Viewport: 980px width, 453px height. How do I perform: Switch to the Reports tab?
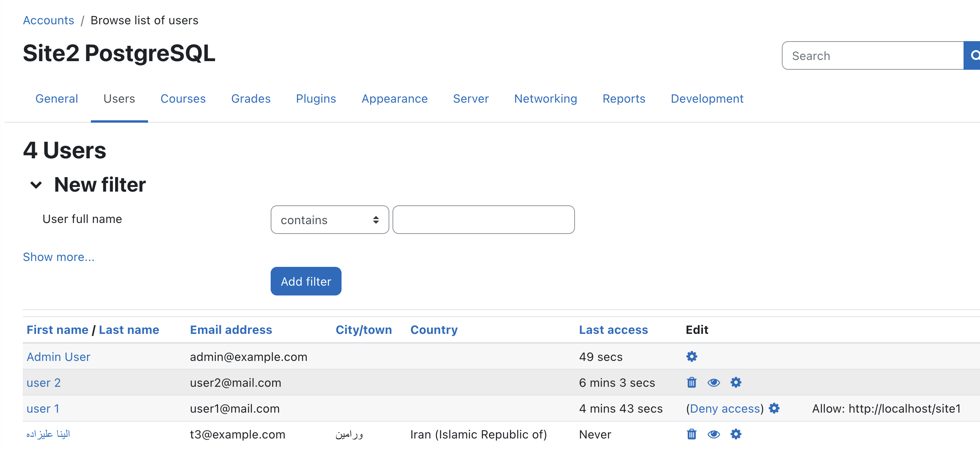[x=624, y=99]
